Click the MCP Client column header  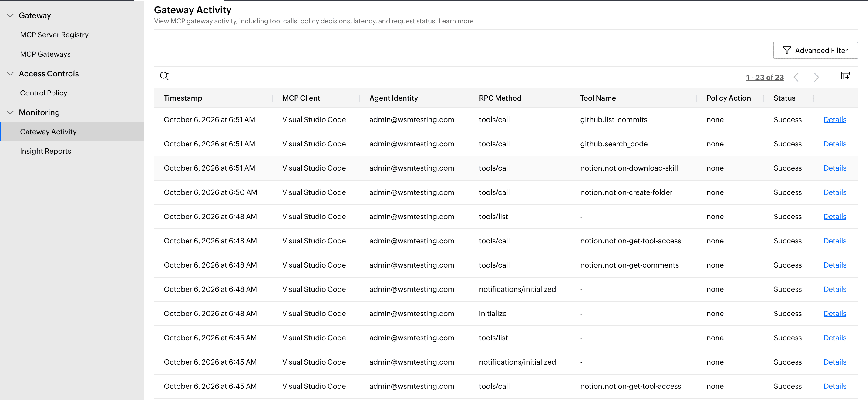(x=301, y=98)
